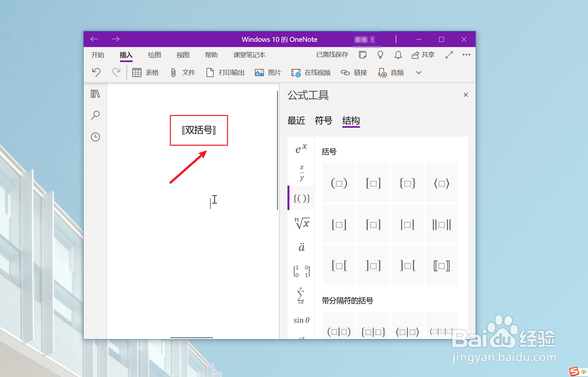
Task: Record audio (音频)
Action: click(391, 73)
